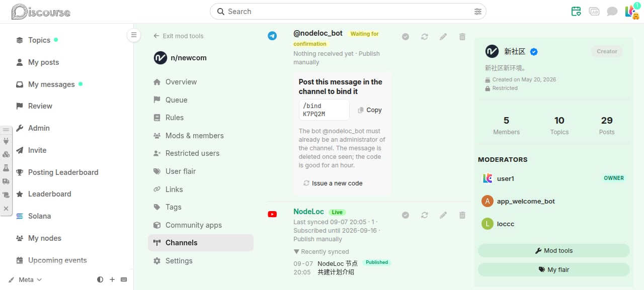Click the YouTube icon beside NodeLoc
Screen dimensions: 644x290
pos(272,214)
